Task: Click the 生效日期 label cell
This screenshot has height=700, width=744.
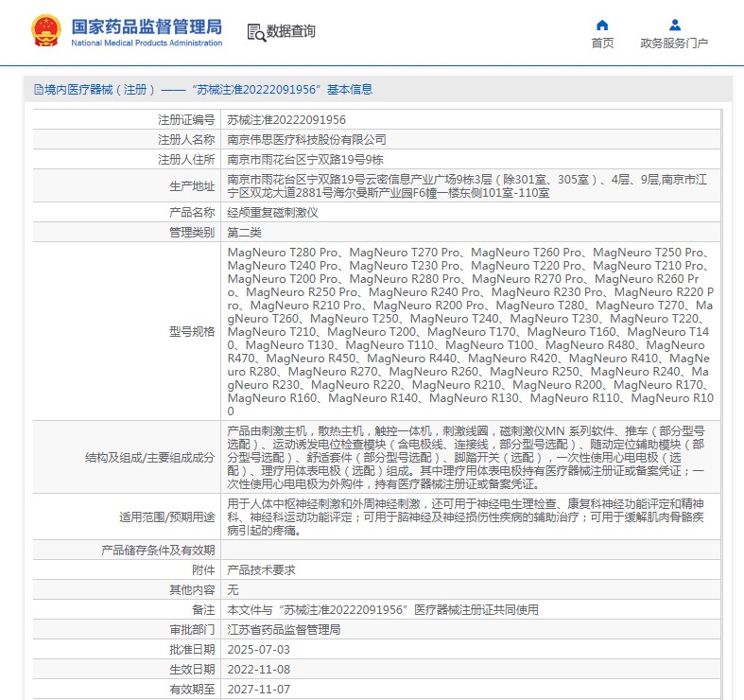Action: tap(127, 670)
